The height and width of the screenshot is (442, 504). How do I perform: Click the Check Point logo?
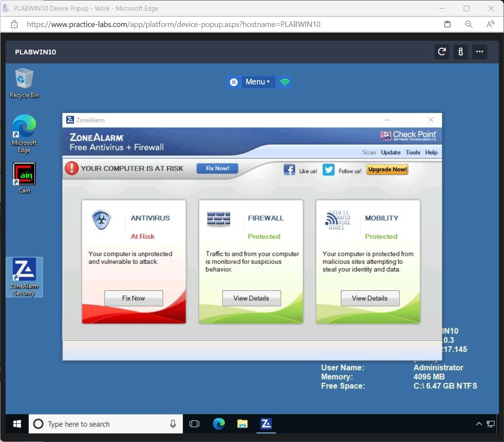point(408,134)
